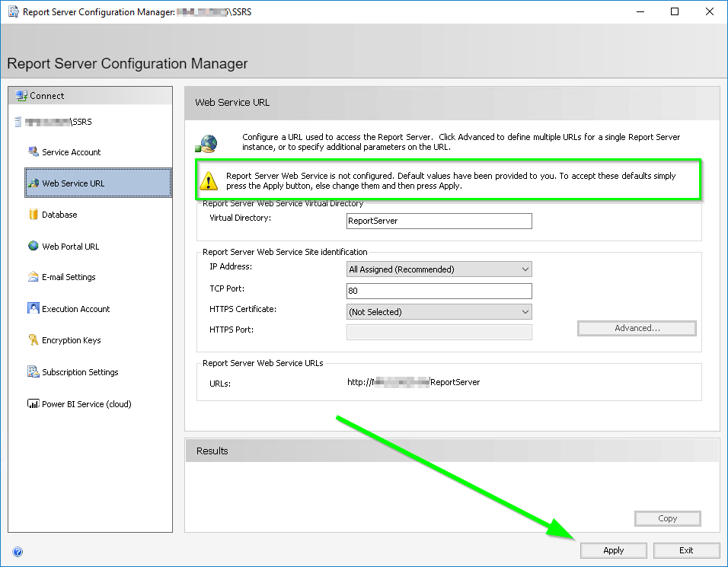Click the disabled HTTPS Port field
728x567 pixels.
tap(439, 332)
